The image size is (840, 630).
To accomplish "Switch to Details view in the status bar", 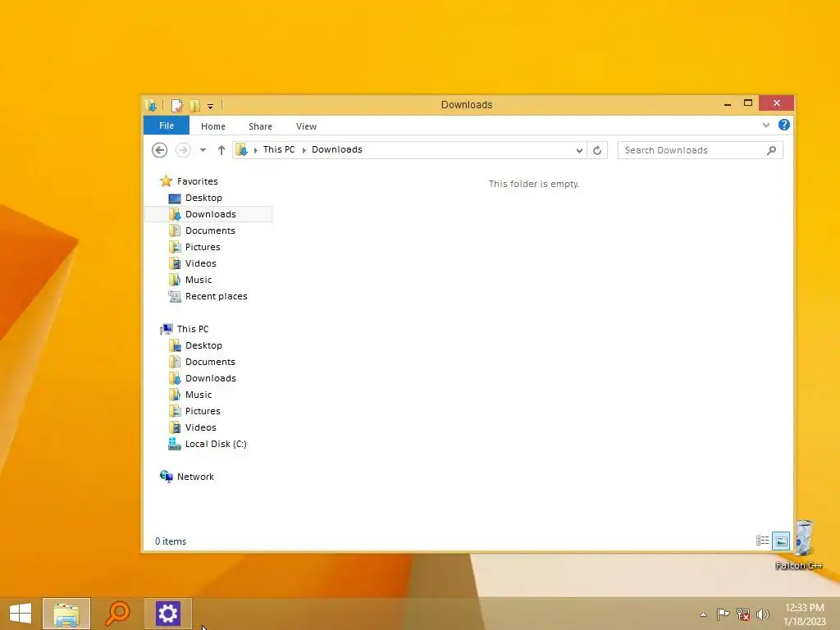I will [x=762, y=541].
